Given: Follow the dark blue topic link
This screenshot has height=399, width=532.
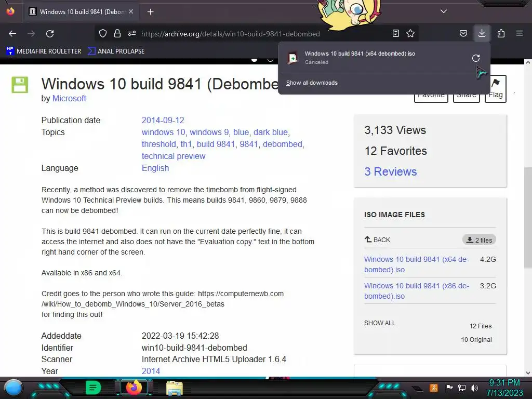Looking at the screenshot, I should point(270,132).
